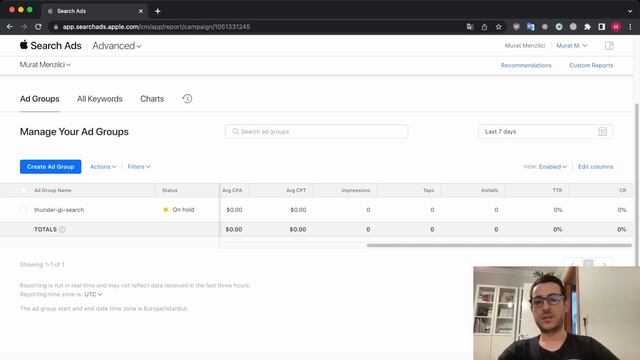Viewport: 640px width, 360px height.
Task: Click the Manage Your Ad Groups heading
Action: (74, 132)
